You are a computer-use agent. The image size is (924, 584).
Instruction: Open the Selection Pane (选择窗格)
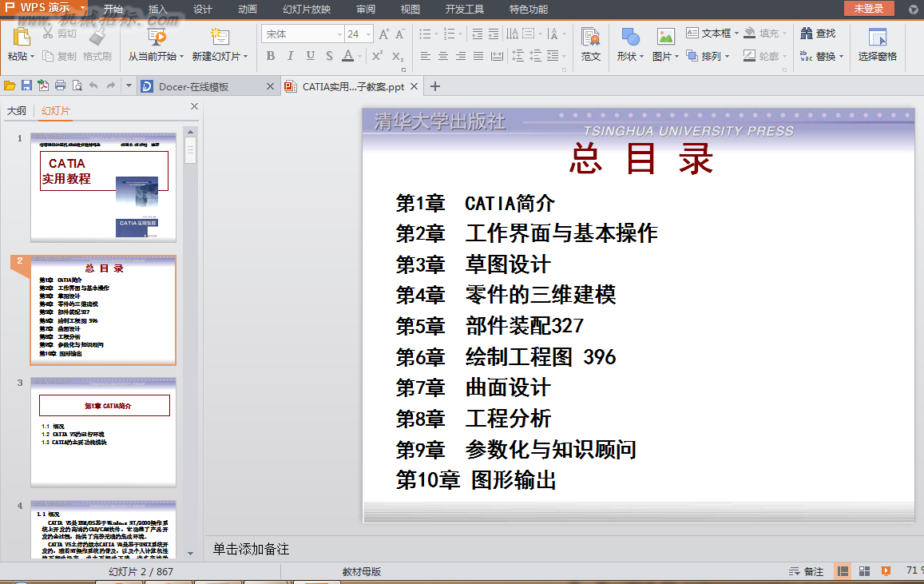coord(878,44)
